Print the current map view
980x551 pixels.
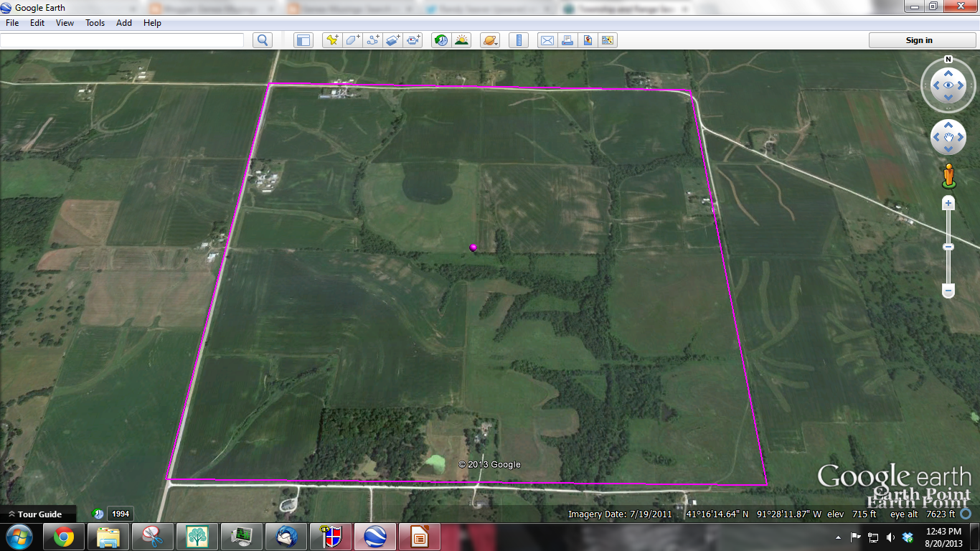[567, 40]
